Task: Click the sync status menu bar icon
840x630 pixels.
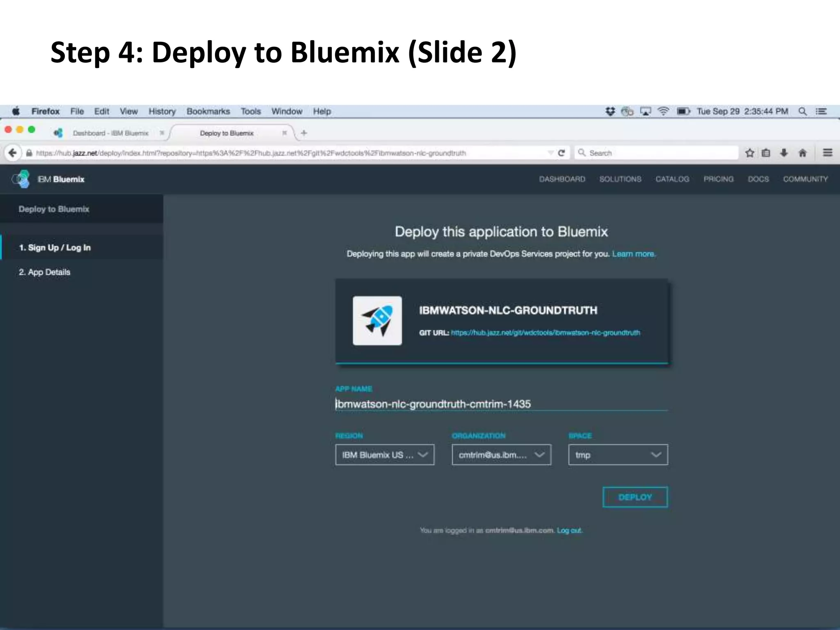Action: tap(627, 111)
